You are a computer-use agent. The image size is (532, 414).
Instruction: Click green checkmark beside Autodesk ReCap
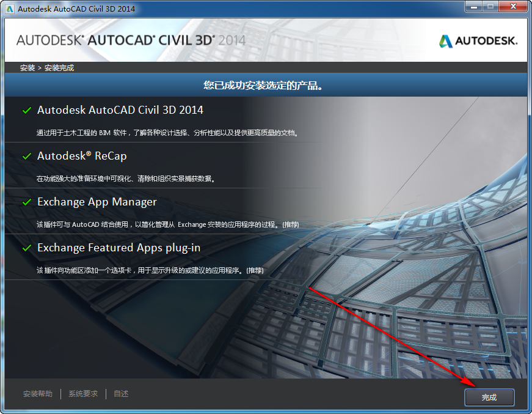point(27,156)
